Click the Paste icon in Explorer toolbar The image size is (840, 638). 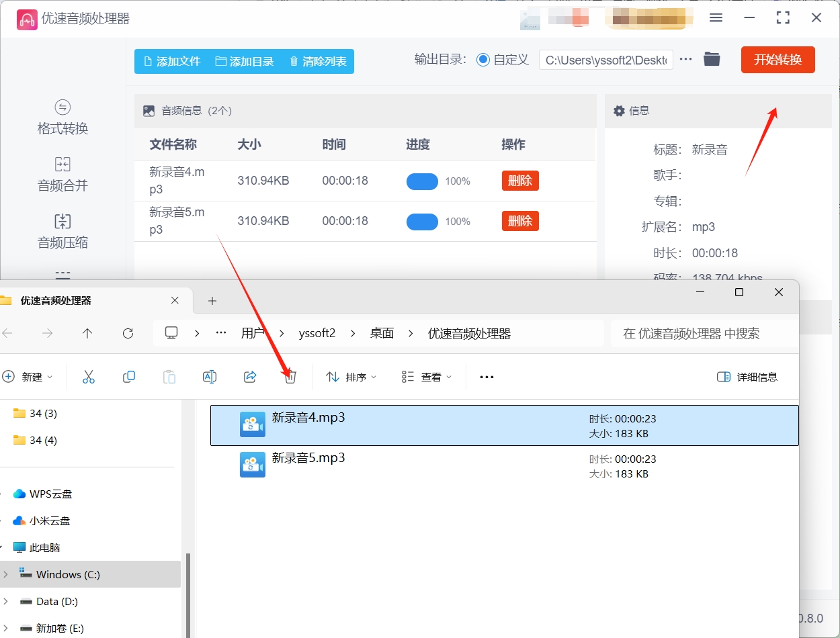(x=169, y=377)
